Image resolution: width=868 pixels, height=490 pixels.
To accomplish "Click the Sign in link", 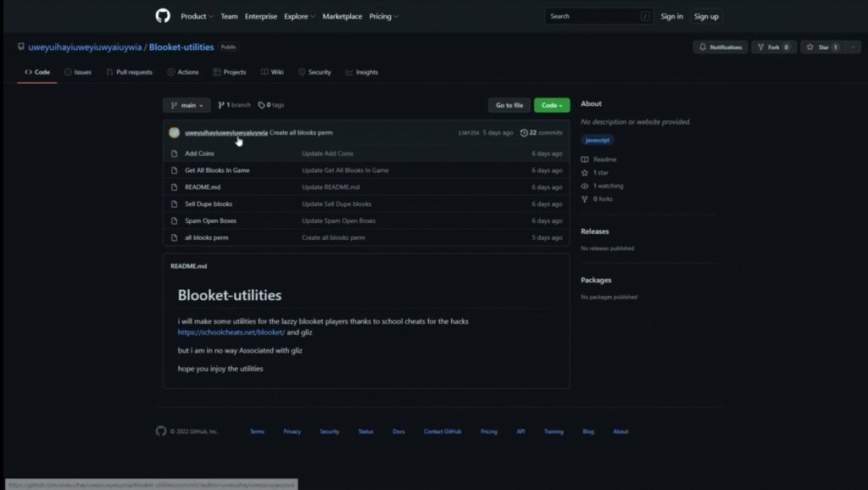I will coord(671,17).
